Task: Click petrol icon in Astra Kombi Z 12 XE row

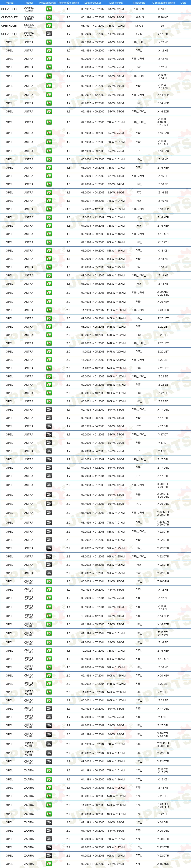Action: [x=49, y=598]
